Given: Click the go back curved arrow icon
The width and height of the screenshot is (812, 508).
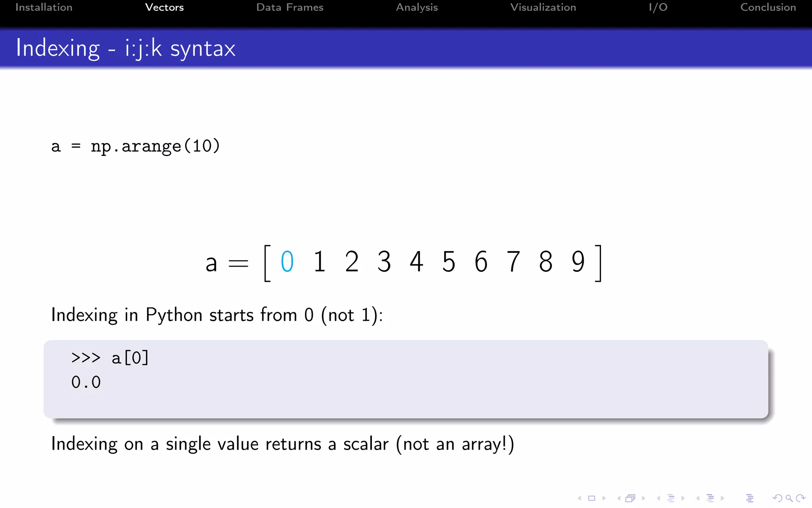Looking at the screenshot, I should 778,498.
